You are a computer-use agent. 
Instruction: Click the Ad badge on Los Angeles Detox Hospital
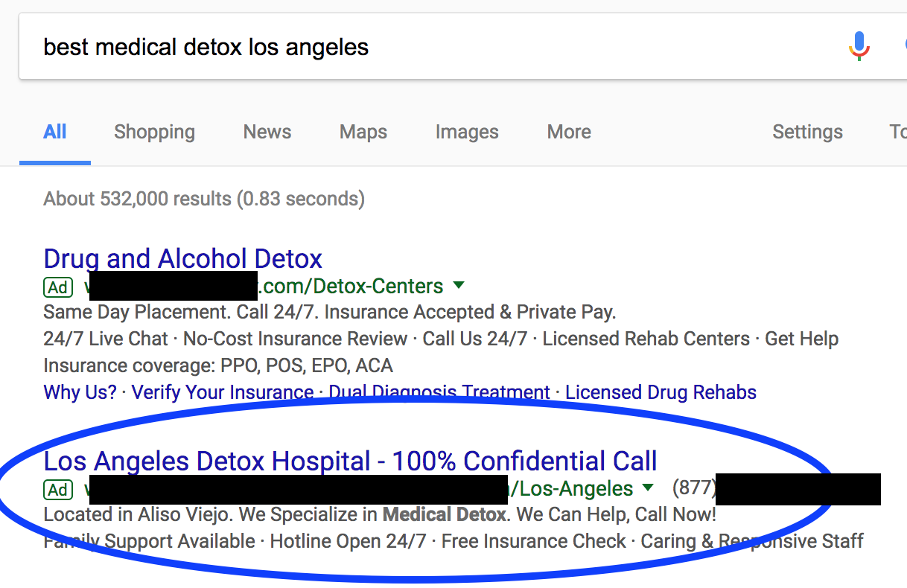[x=58, y=489]
